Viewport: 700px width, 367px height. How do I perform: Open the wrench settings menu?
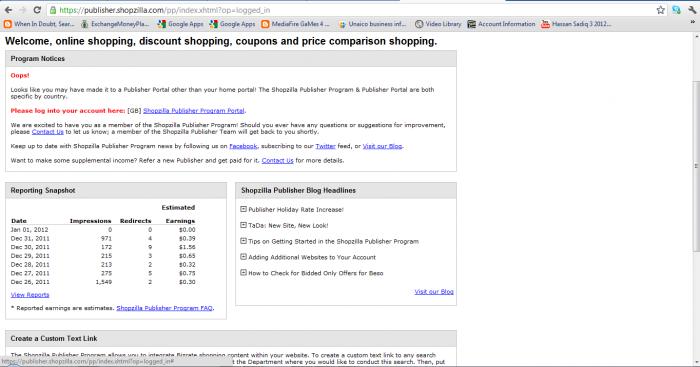(x=693, y=10)
